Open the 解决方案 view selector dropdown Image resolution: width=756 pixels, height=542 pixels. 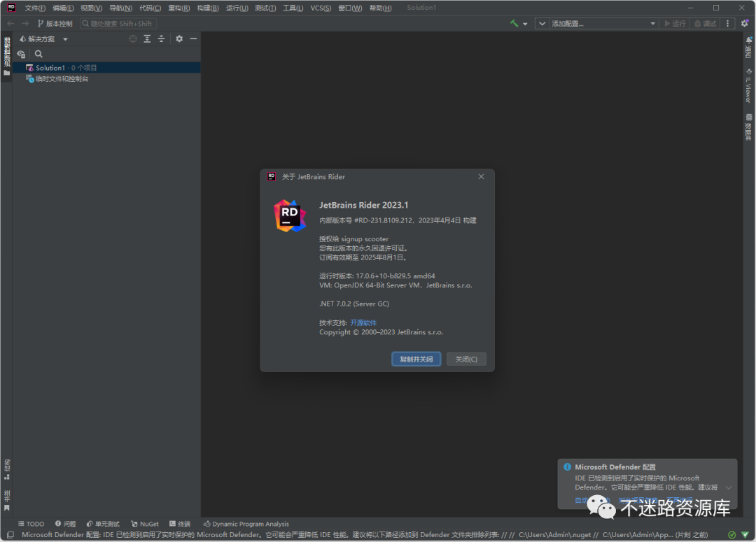point(43,39)
